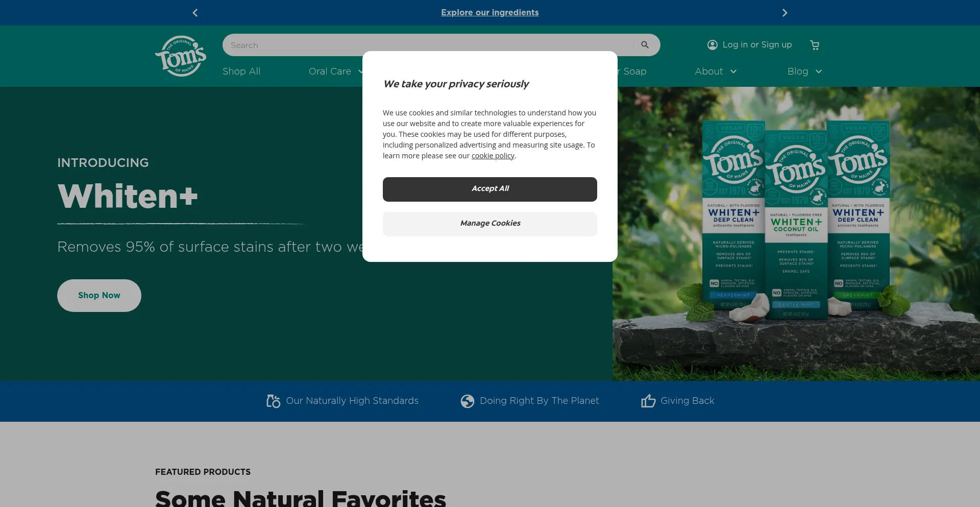Click the account profile icon

[x=713, y=45]
